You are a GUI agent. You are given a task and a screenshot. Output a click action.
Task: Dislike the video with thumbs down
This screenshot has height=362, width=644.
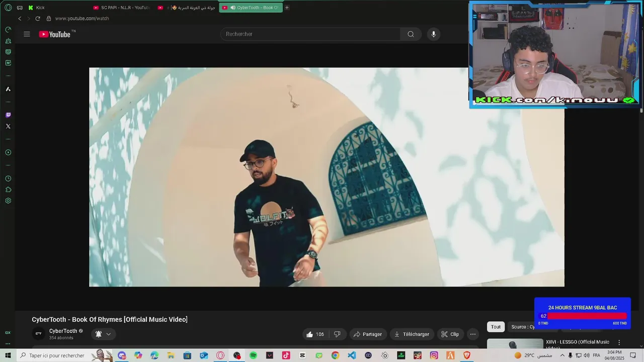[337, 334]
